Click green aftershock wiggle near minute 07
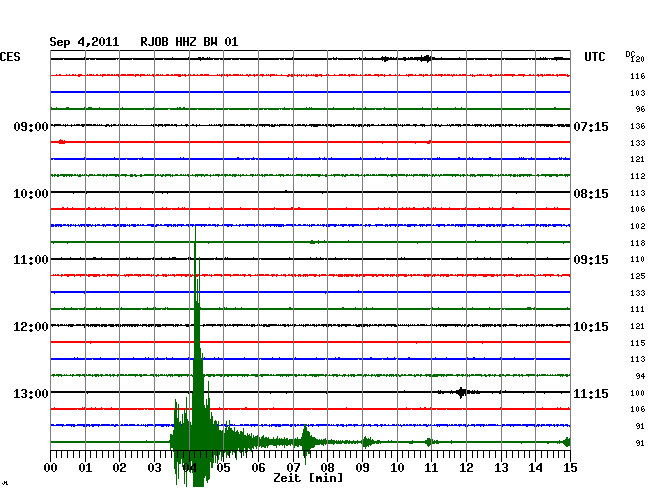The height and width of the screenshot is (494, 650). (x=306, y=443)
